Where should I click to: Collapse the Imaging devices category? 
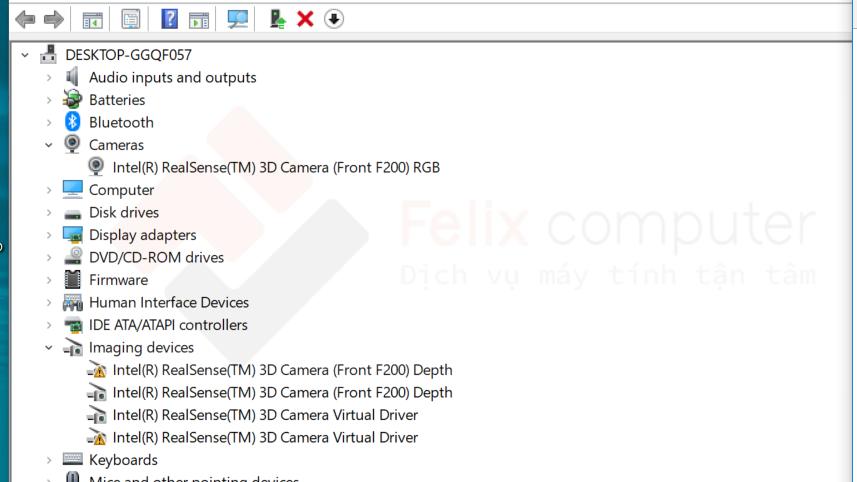point(48,348)
